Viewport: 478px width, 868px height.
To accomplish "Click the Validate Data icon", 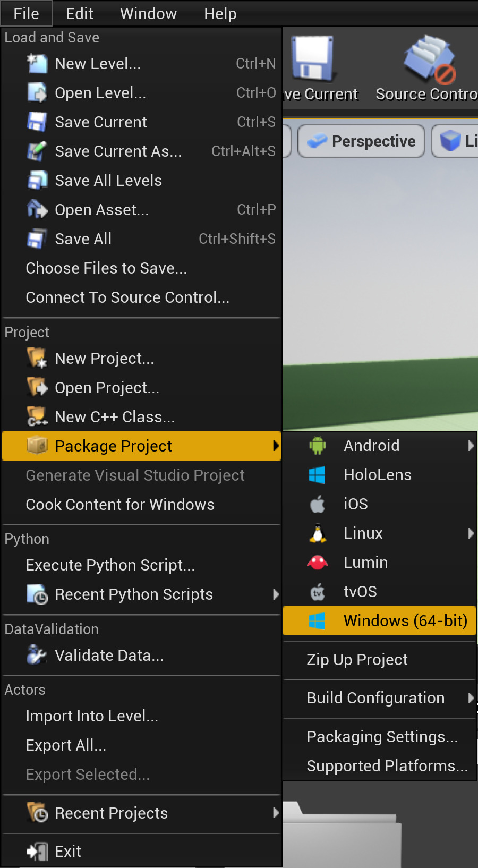I will pos(37,656).
